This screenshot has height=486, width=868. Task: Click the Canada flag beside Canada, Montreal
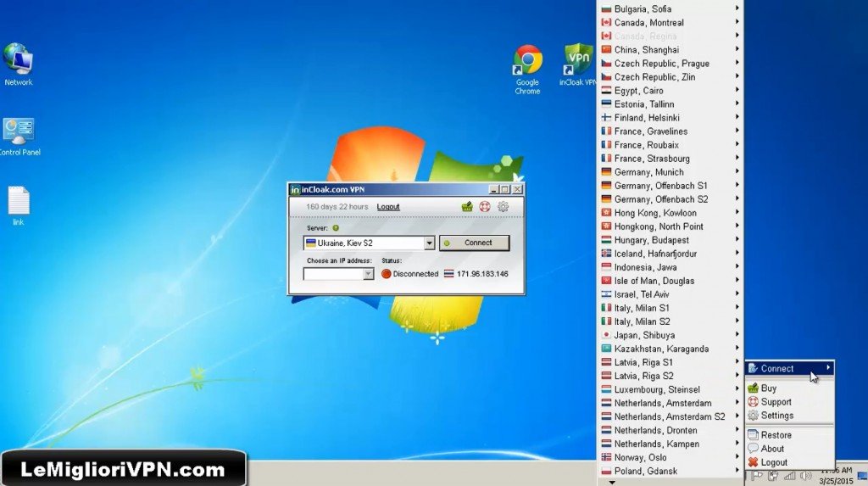(606, 23)
